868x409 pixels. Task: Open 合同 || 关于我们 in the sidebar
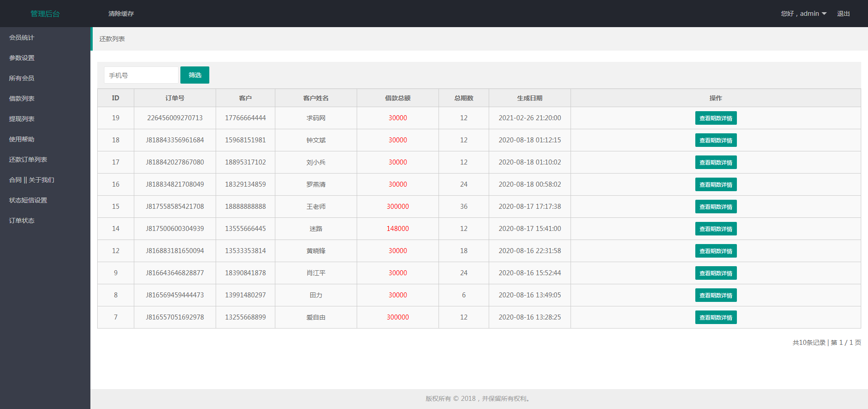32,180
